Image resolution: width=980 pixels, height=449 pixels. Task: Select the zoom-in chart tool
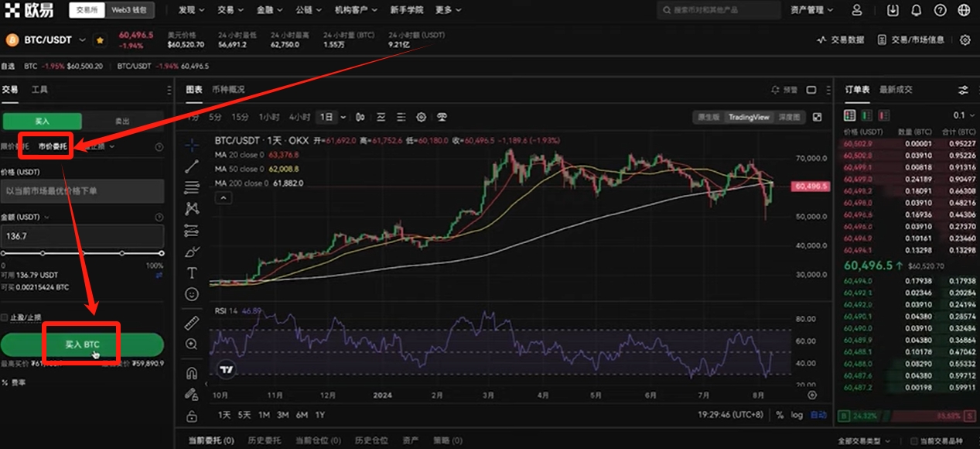point(192,344)
